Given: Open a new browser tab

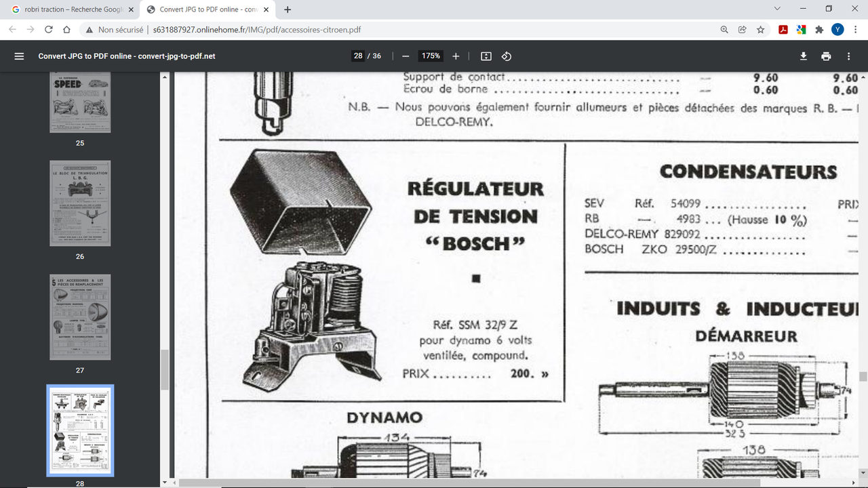Looking at the screenshot, I should [288, 9].
